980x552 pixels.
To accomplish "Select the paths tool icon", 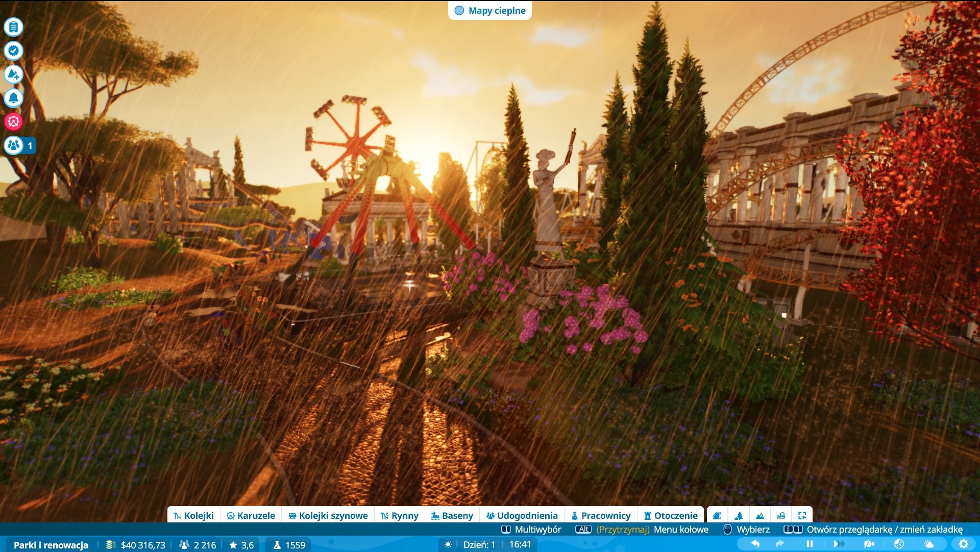I will click(717, 516).
